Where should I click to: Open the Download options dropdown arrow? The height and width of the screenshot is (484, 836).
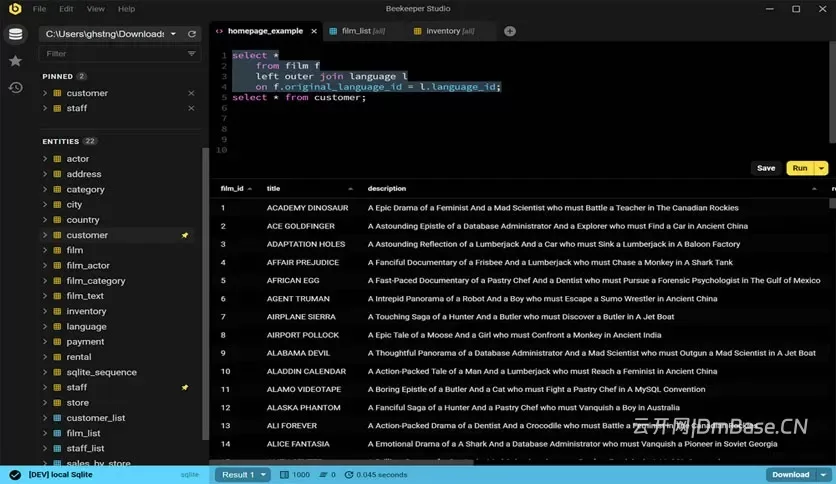pos(823,474)
